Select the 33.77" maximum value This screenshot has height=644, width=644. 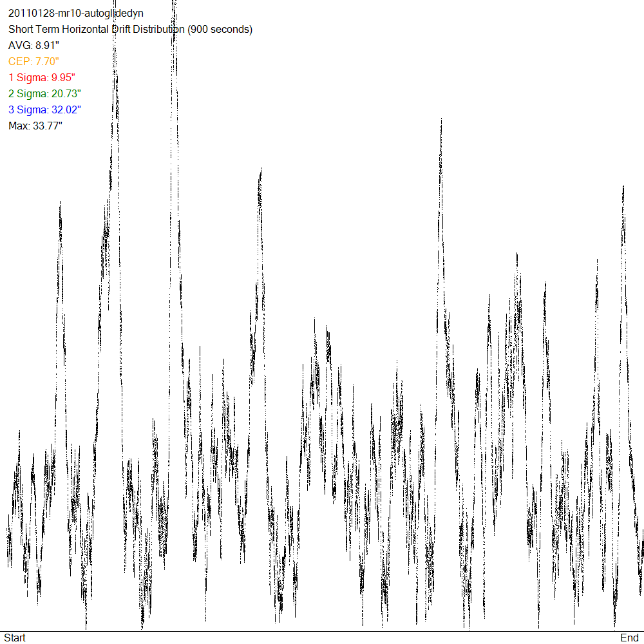point(48,126)
